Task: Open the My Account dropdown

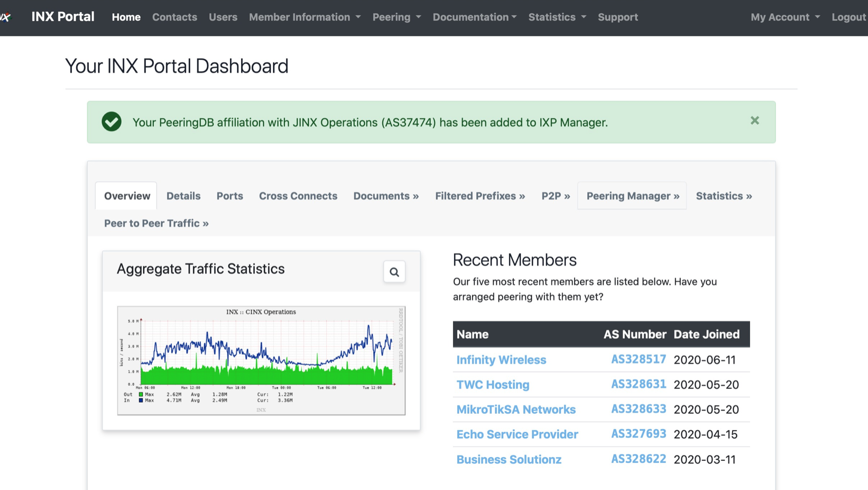Action: point(785,17)
